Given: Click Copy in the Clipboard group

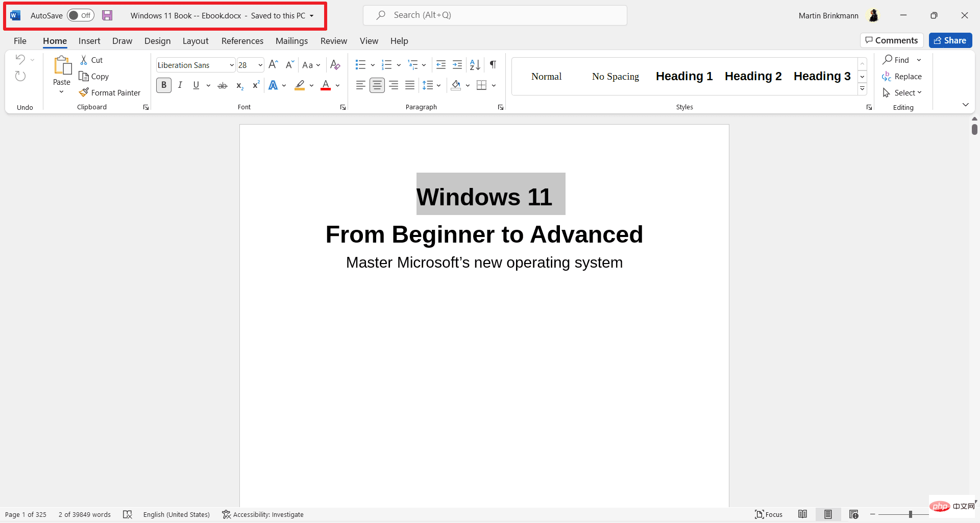Looking at the screenshot, I should pyautogui.click(x=94, y=77).
